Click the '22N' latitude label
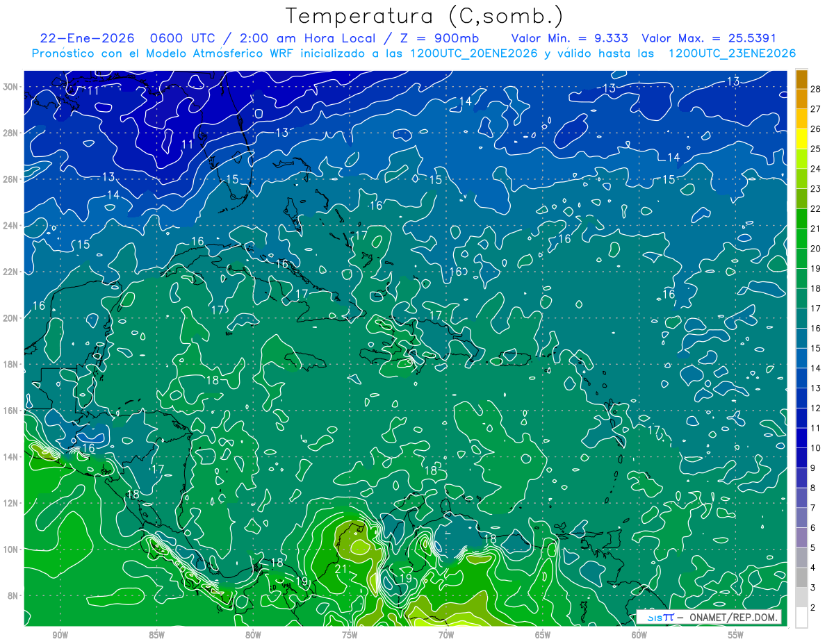Viewport: 834px width, 644px height. [x=10, y=272]
